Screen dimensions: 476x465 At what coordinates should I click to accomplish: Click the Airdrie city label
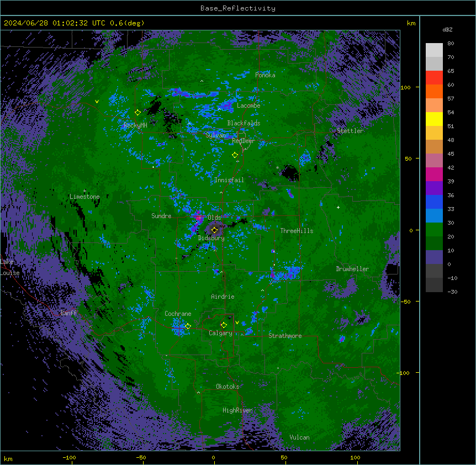coord(223,297)
